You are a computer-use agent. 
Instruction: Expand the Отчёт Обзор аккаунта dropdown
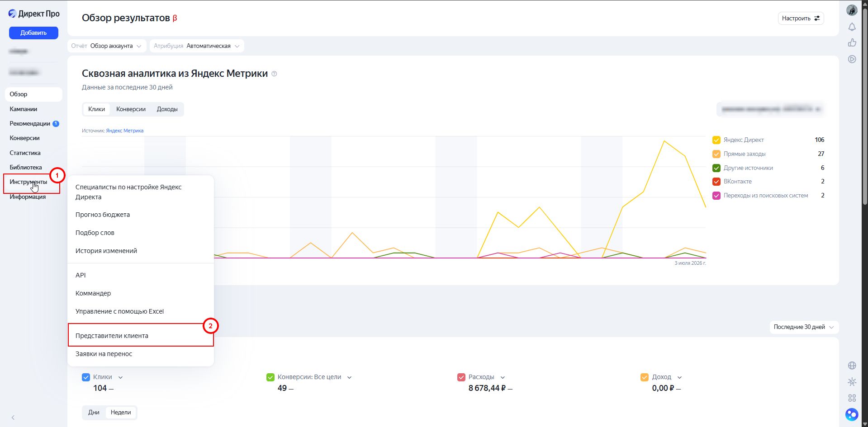(107, 46)
